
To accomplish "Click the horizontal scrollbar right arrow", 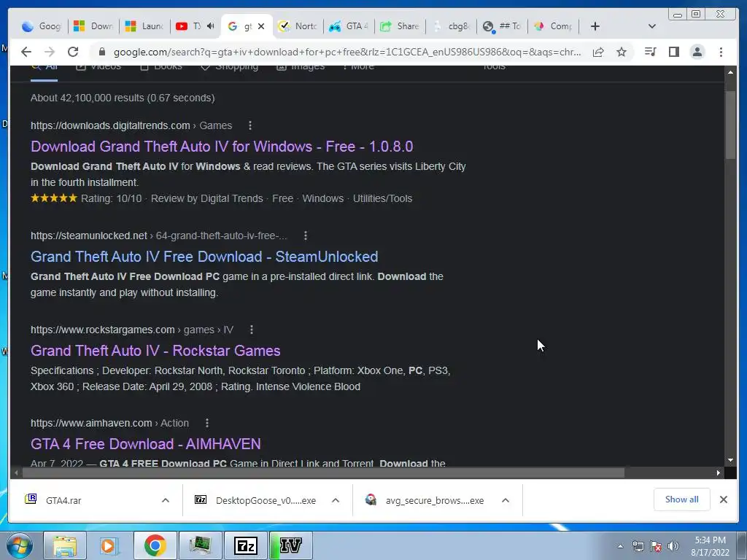I will click(719, 472).
